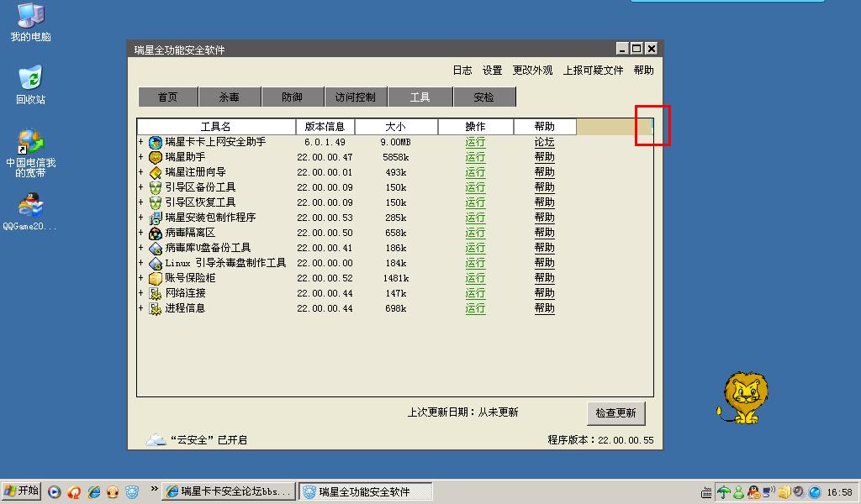Viewport: 861px width, 504px height.
Task: Expand the 引导区备份工具 row
Action: [x=141, y=187]
